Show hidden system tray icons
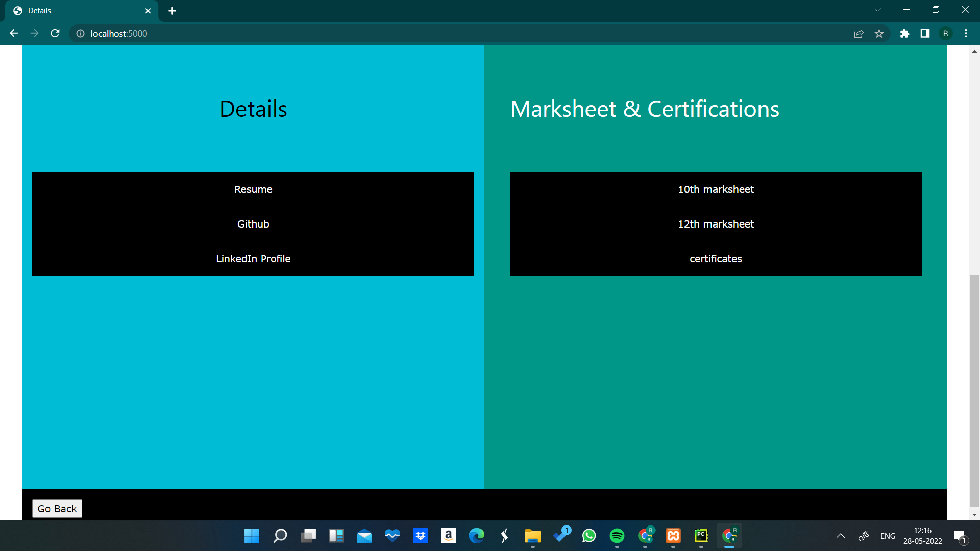Viewport: 980px width, 551px height. (840, 536)
